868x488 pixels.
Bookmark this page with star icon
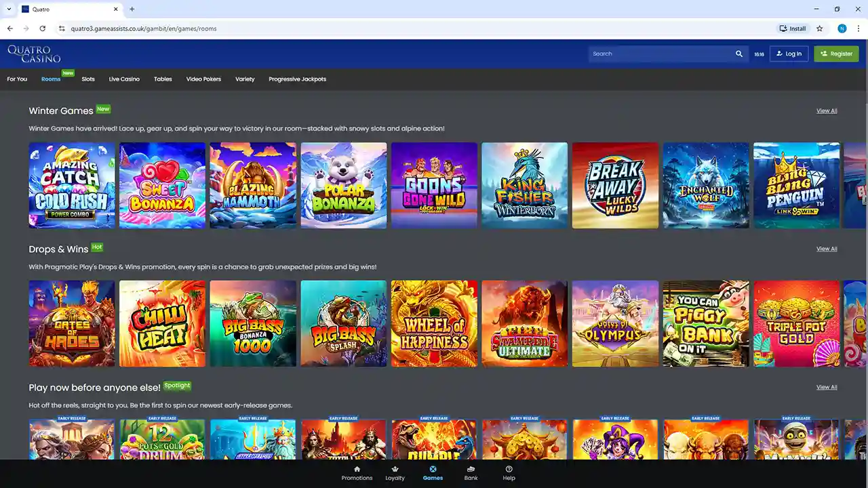(819, 28)
